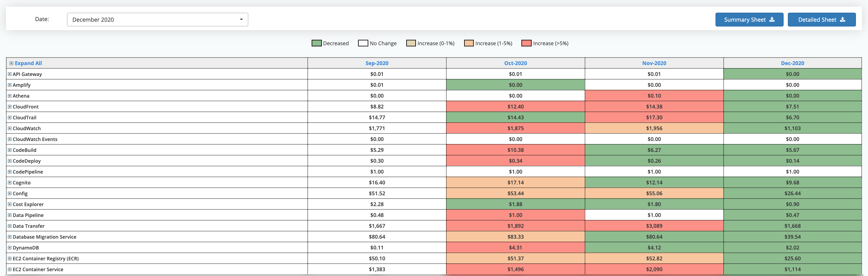This screenshot has width=868, height=276.
Task: Expand the CodePipeline row
Action: click(10, 171)
